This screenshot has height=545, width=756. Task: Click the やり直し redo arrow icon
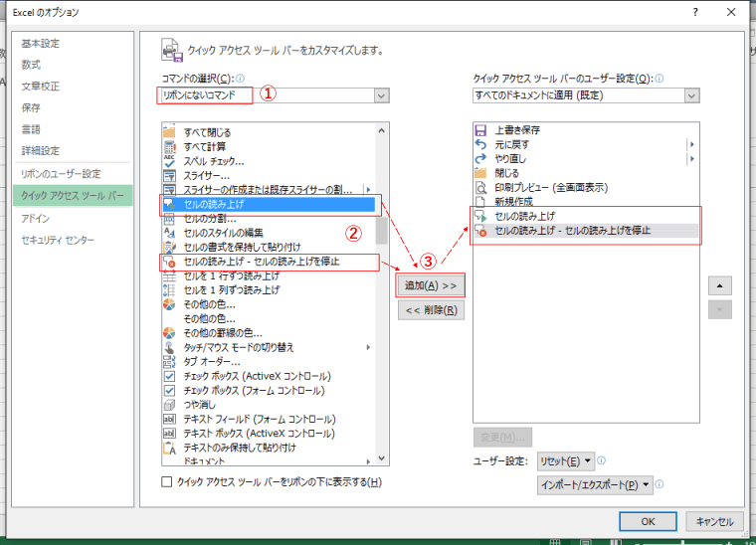[x=480, y=158]
